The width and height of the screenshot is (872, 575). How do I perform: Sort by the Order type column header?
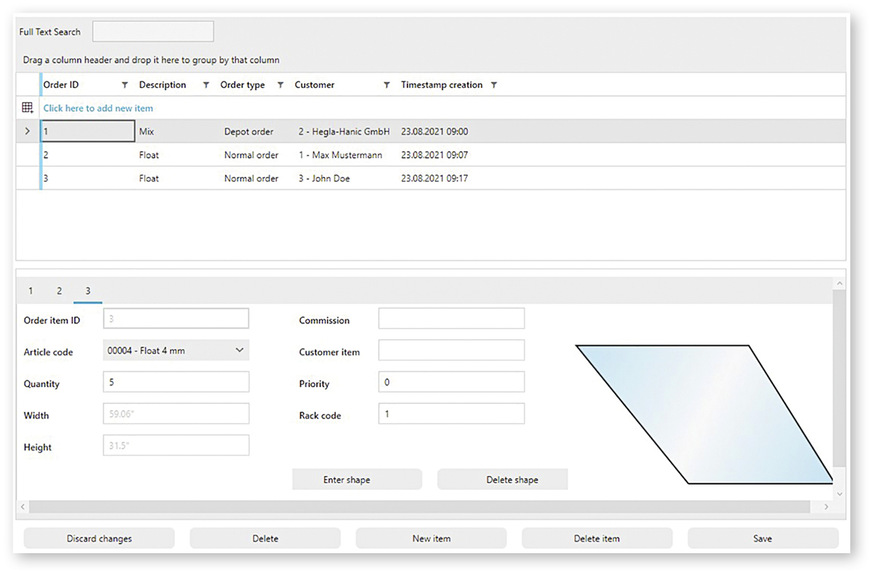point(242,85)
